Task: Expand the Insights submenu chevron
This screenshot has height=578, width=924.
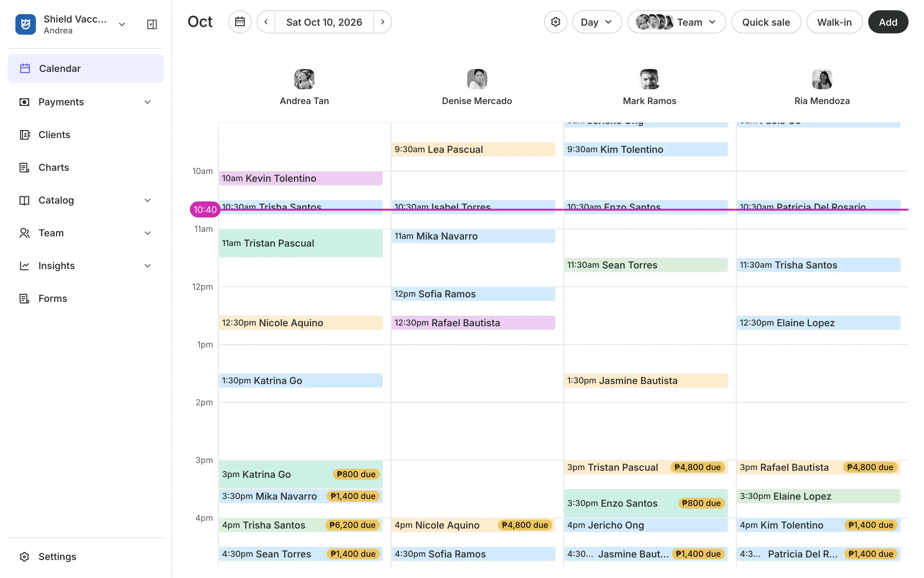Action: click(x=148, y=266)
